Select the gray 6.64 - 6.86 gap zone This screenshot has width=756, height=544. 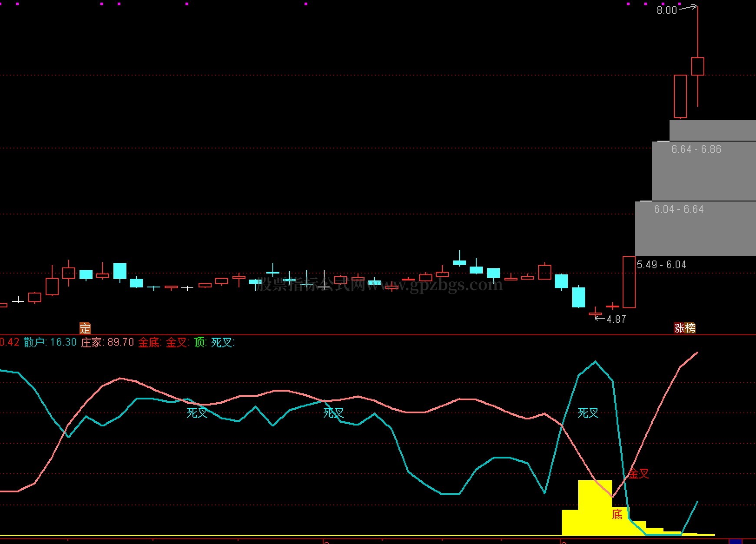coord(704,171)
